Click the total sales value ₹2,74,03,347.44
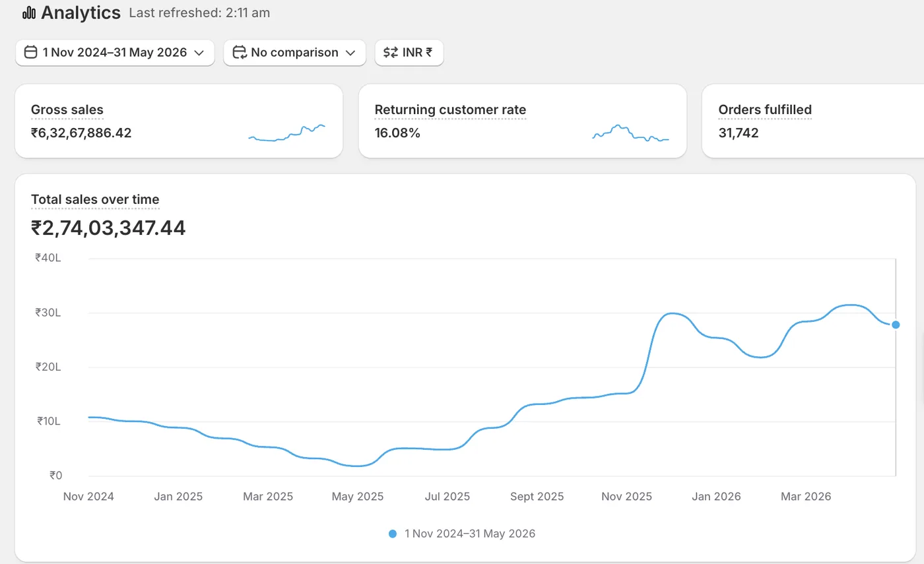Image resolution: width=924 pixels, height=564 pixels. [x=108, y=228]
